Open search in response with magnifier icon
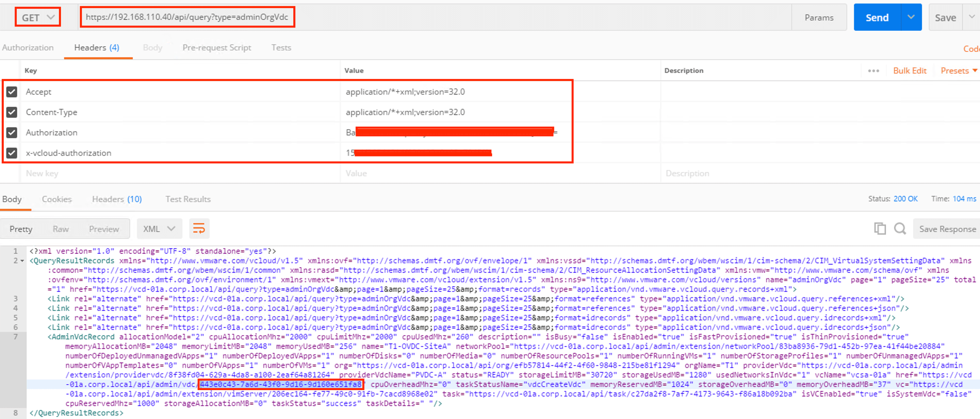This screenshot has height=419, width=980. 900,229
